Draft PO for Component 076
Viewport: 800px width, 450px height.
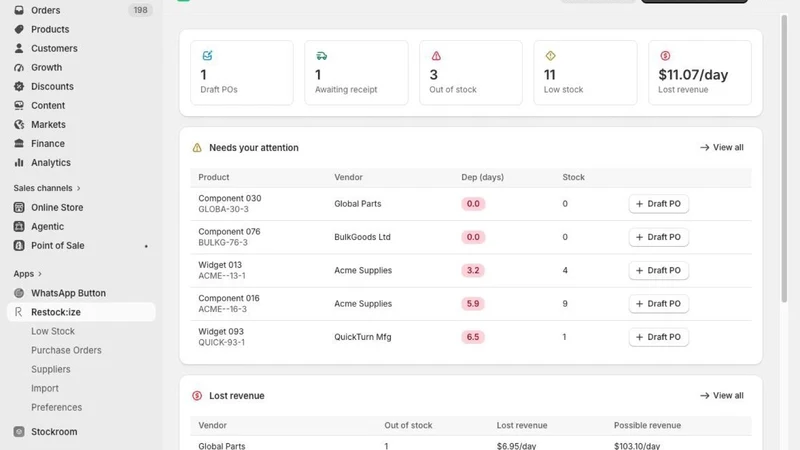point(659,237)
